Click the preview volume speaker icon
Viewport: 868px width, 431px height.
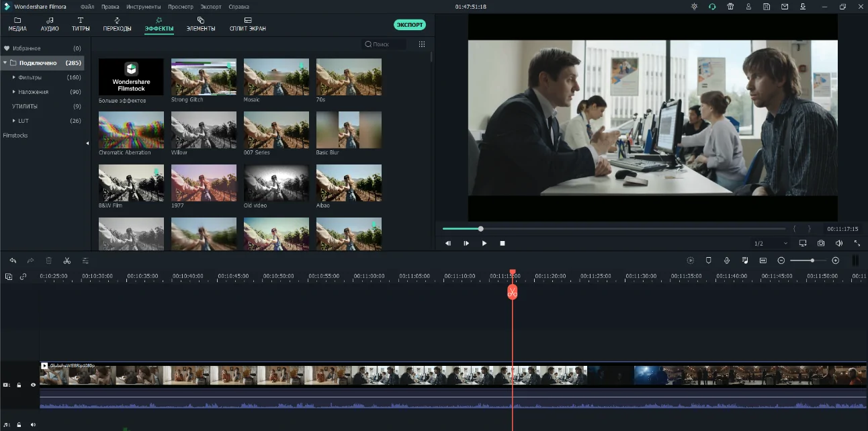click(x=839, y=243)
